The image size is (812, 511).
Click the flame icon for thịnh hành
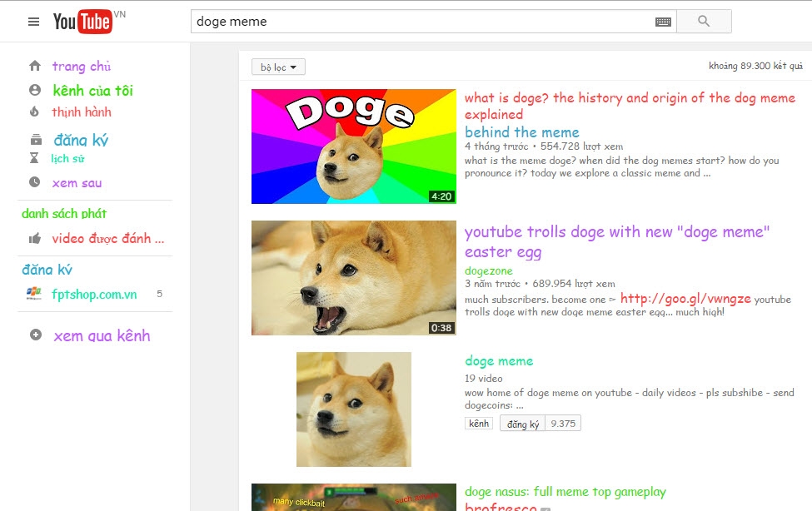point(35,112)
